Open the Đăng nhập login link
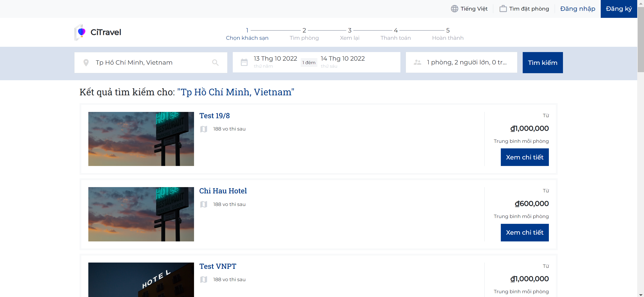The image size is (644, 297). pos(577,9)
